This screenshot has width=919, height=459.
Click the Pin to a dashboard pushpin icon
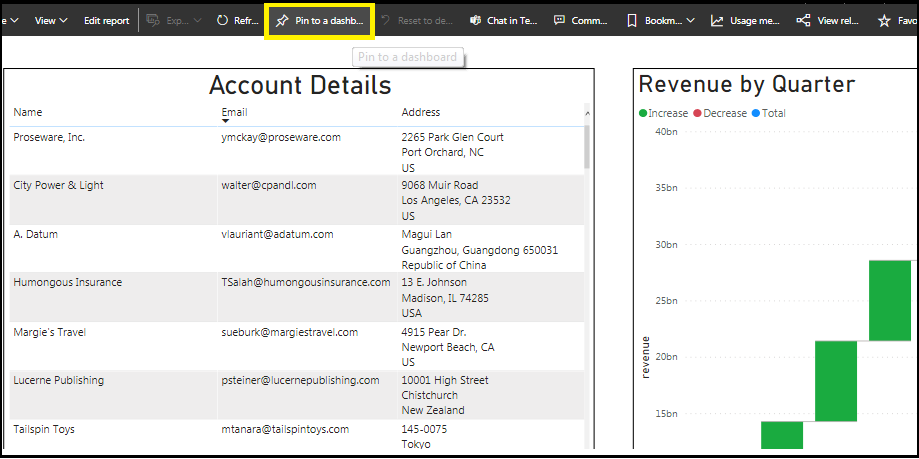pos(282,21)
